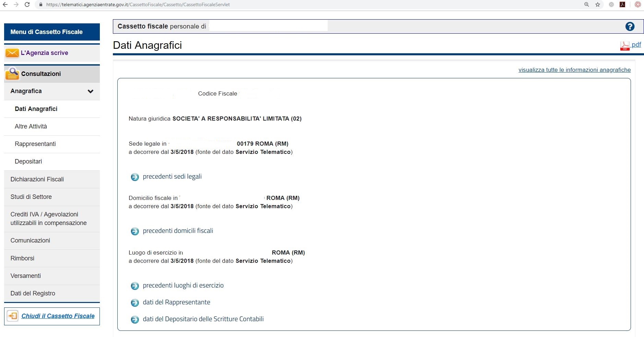The width and height of the screenshot is (644, 337).
Task: Click the arrow icon before precedenti domicili fiscali
Action: 135,231
